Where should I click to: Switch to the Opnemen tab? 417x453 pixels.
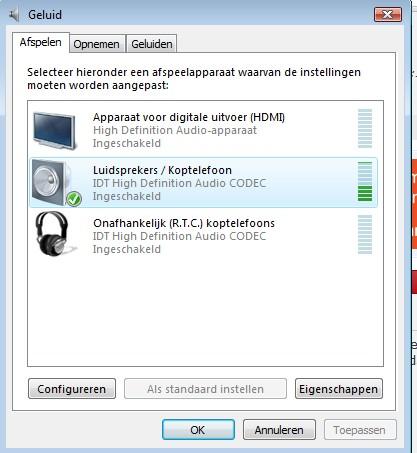tap(96, 44)
